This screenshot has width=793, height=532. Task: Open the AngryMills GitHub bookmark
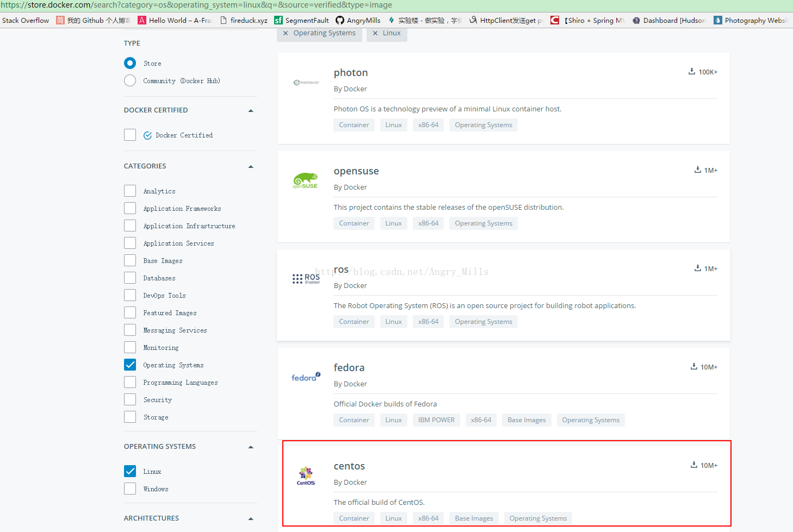[358, 20]
